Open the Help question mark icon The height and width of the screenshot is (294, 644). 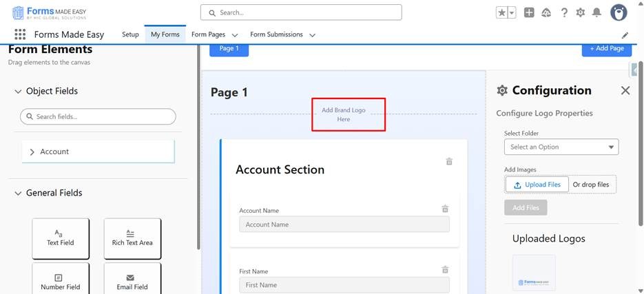(x=564, y=12)
